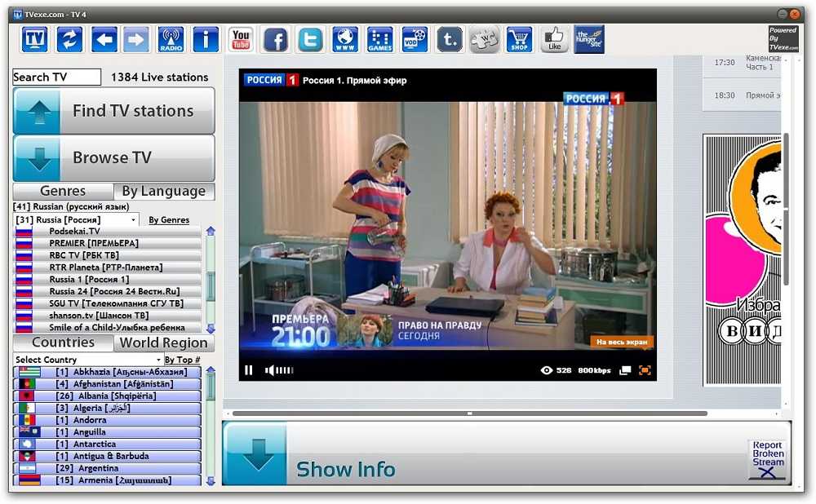Open the Hunger Site icon
This screenshot has width=816, height=504.
click(x=589, y=39)
